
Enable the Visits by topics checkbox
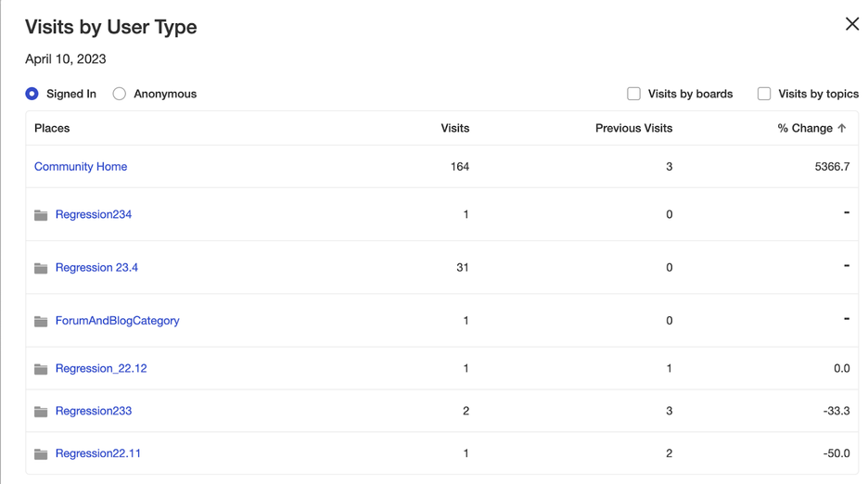point(764,94)
